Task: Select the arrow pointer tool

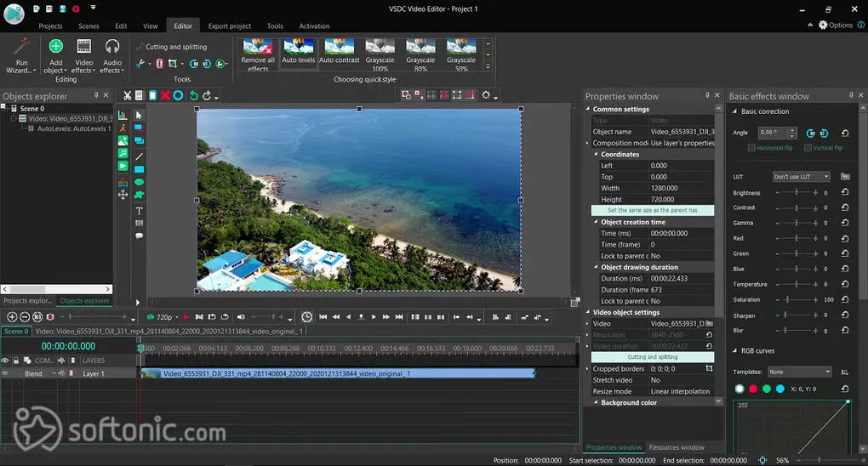Action: tap(139, 115)
